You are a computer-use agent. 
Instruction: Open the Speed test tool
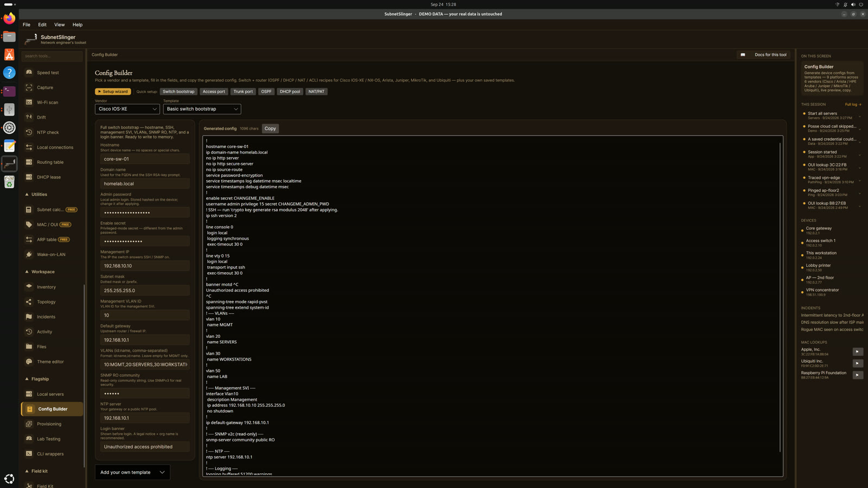[x=52, y=73]
